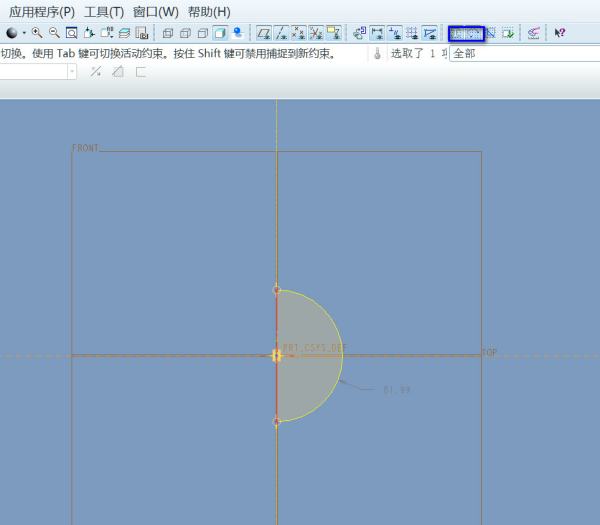
Task: Open the 窗口(W) menu
Action: click(x=155, y=12)
